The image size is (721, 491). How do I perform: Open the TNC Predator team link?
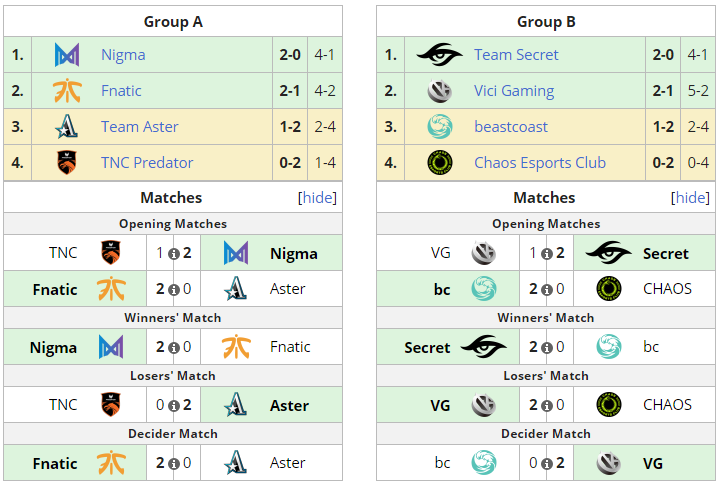tap(147, 163)
